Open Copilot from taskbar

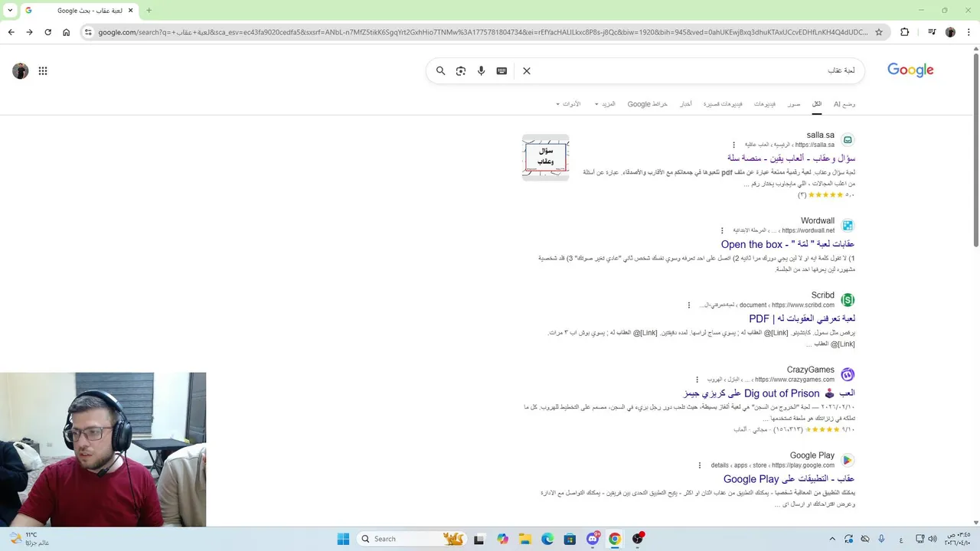coord(502,539)
